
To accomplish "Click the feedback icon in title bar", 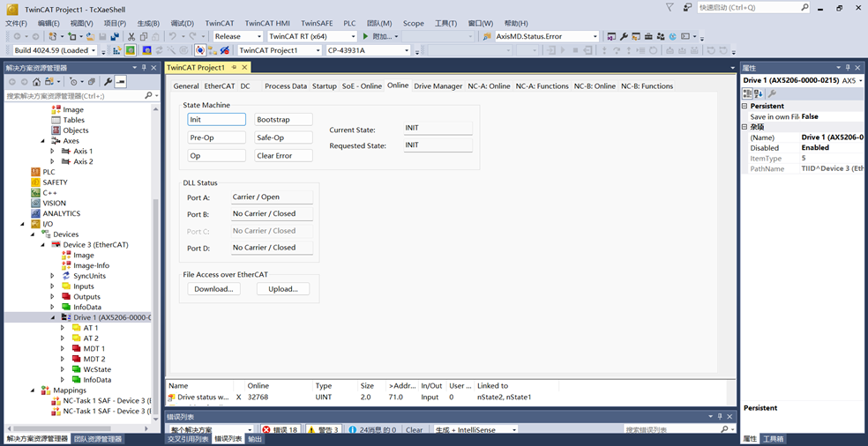I will (687, 8).
